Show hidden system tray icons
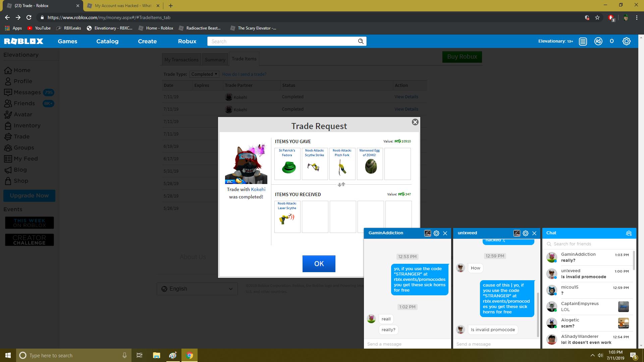 click(x=592, y=355)
